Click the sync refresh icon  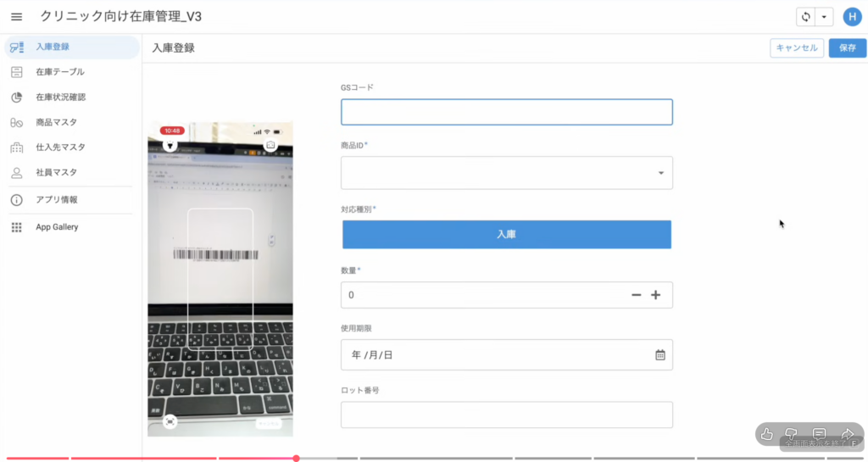[x=805, y=17]
